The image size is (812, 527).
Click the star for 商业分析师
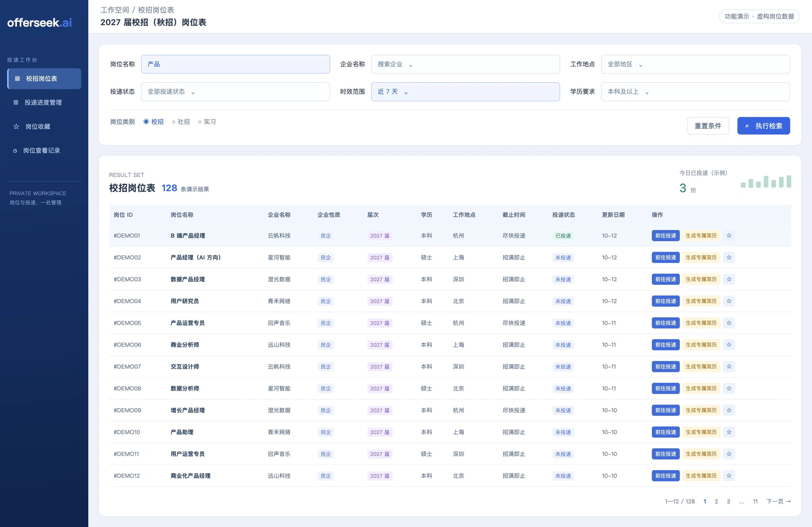[x=729, y=345]
